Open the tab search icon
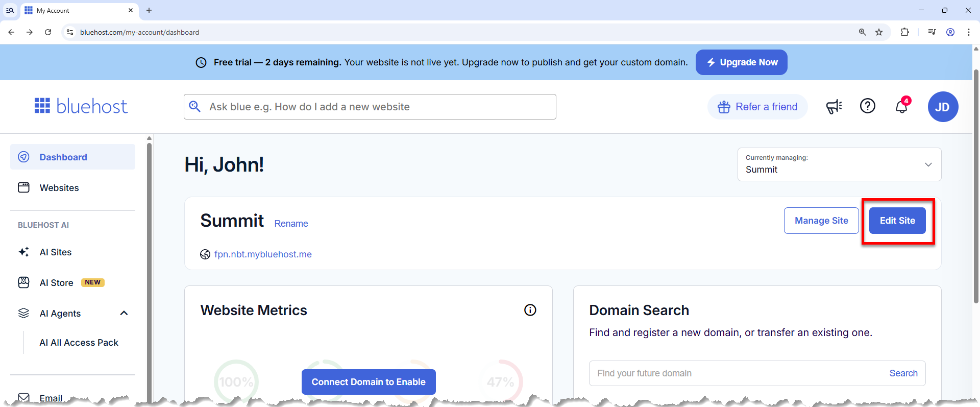 tap(10, 10)
